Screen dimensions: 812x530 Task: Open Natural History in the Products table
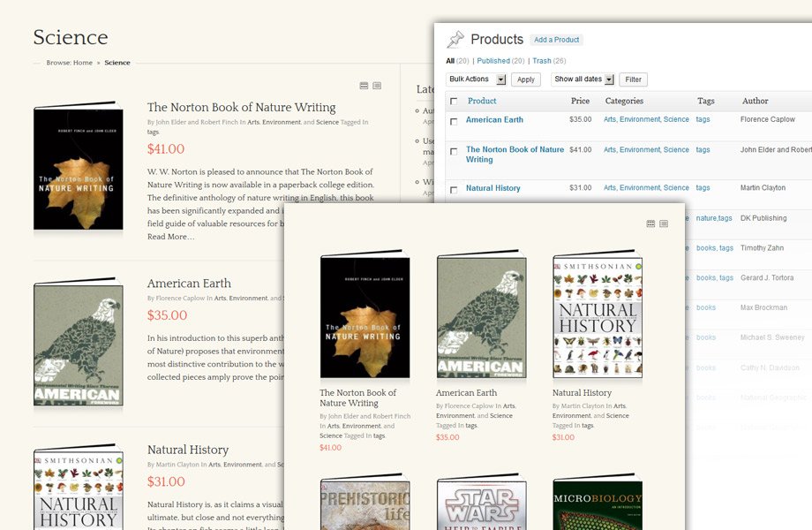tap(493, 188)
